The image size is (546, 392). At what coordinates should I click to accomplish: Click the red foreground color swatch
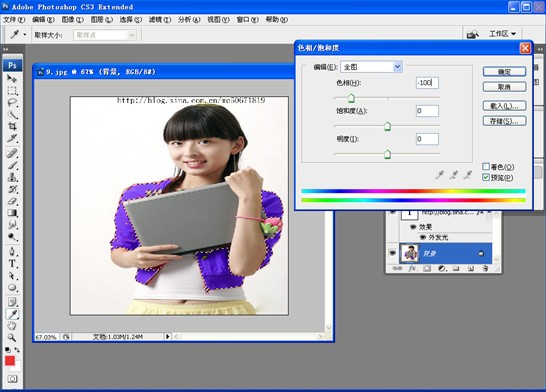coord(10,360)
